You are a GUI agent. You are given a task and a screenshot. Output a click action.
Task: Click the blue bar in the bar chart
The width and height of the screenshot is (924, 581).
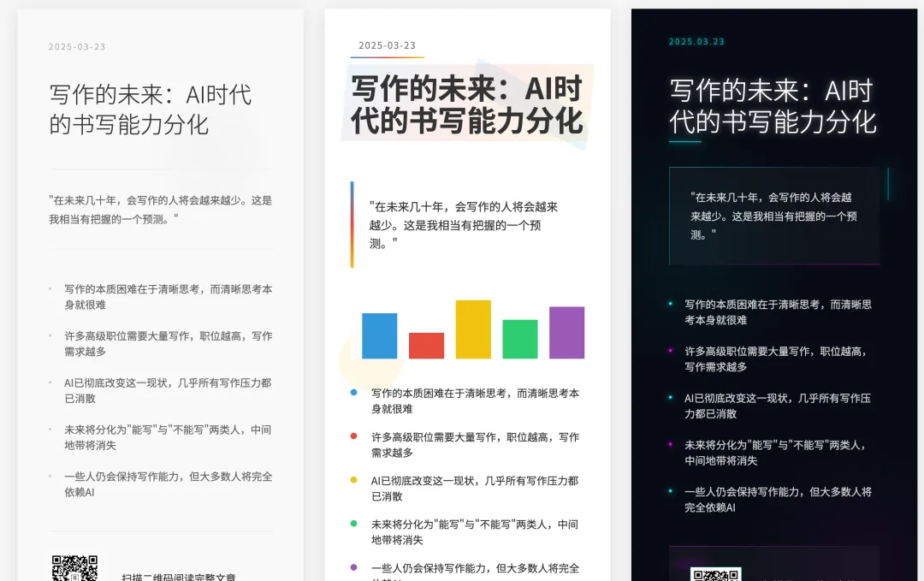coord(380,336)
